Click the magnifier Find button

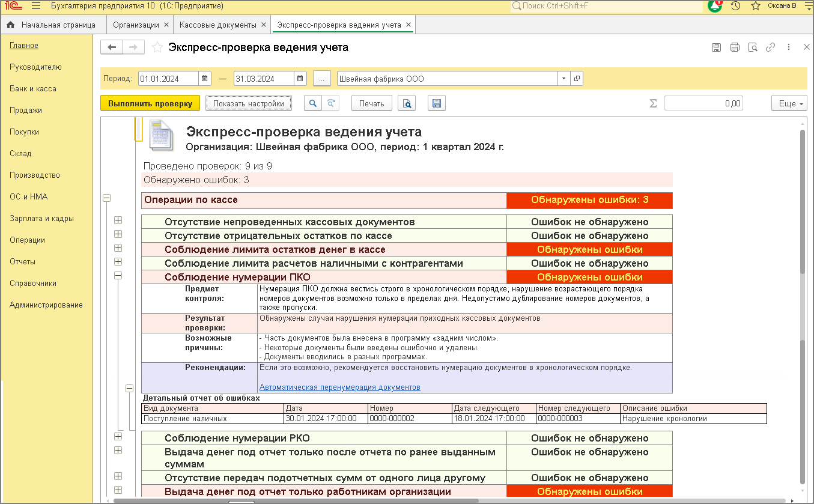click(312, 103)
